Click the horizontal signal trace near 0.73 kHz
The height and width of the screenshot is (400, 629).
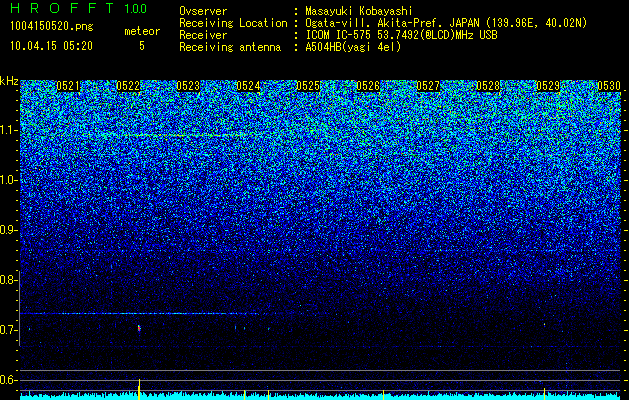coord(138,313)
